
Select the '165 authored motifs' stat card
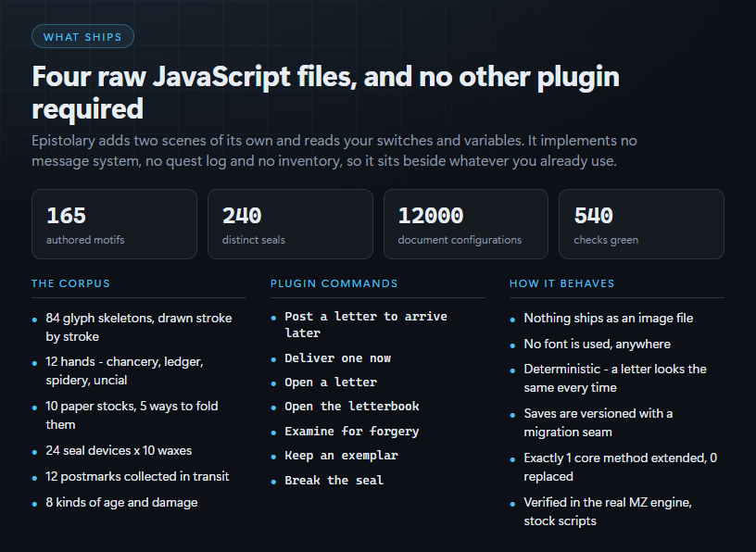tap(114, 224)
